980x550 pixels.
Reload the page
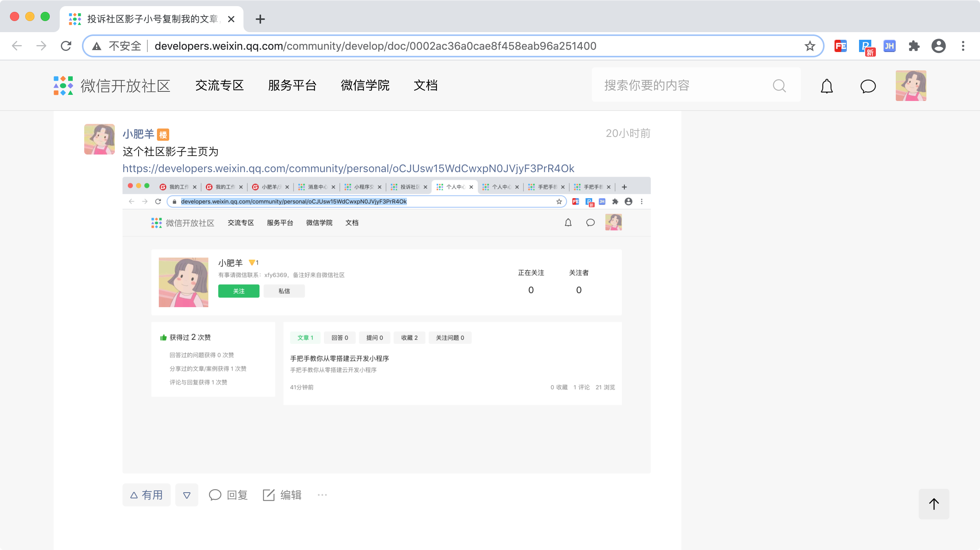pyautogui.click(x=66, y=46)
